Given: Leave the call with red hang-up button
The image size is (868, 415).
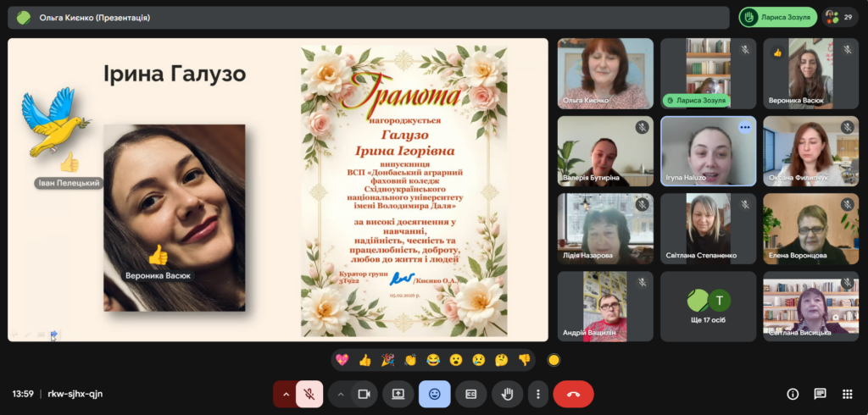Looking at the screenshot, I should tap(573, 394).
